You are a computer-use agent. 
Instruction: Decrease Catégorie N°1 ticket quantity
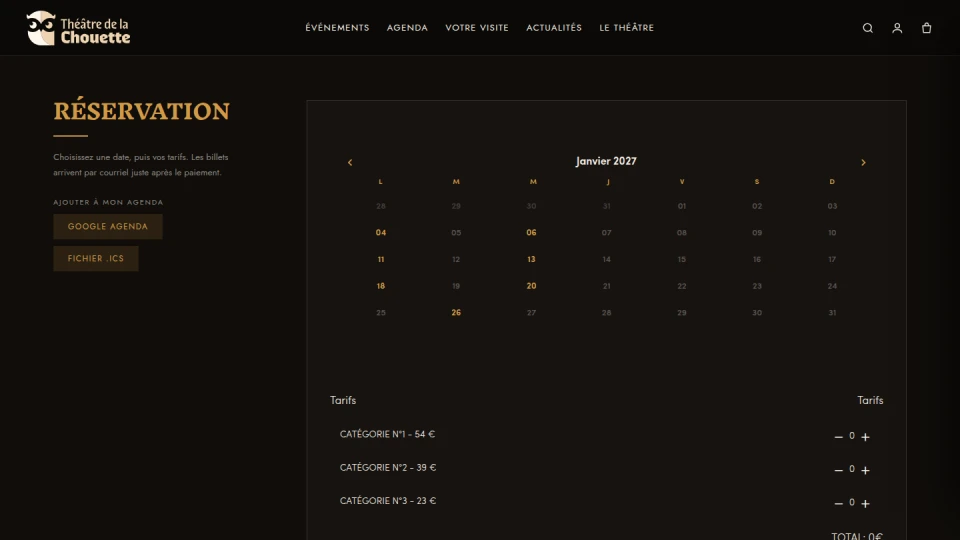point(838,437)
